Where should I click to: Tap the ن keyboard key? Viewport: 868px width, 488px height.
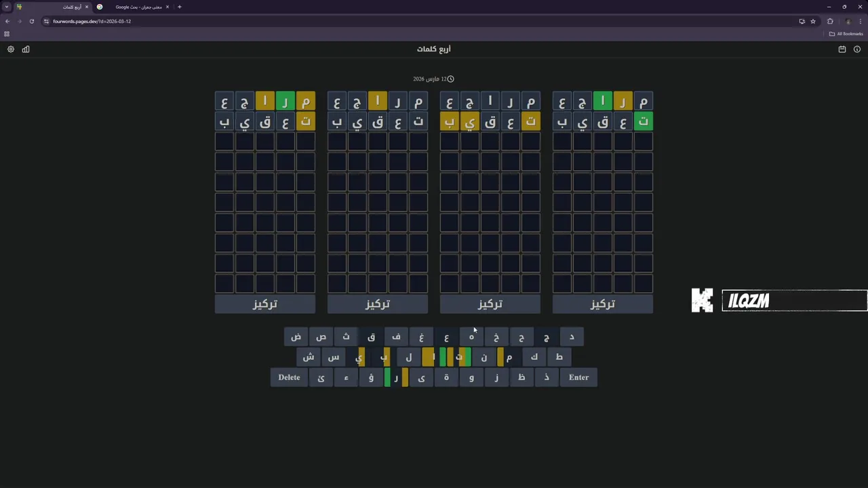(x=484, y=357)
